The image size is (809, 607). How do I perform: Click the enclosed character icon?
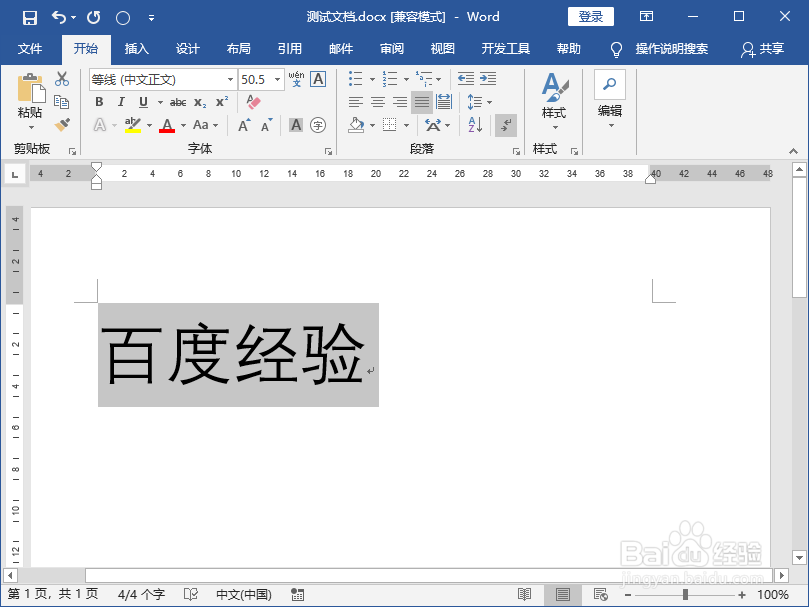tap(318, 125)
